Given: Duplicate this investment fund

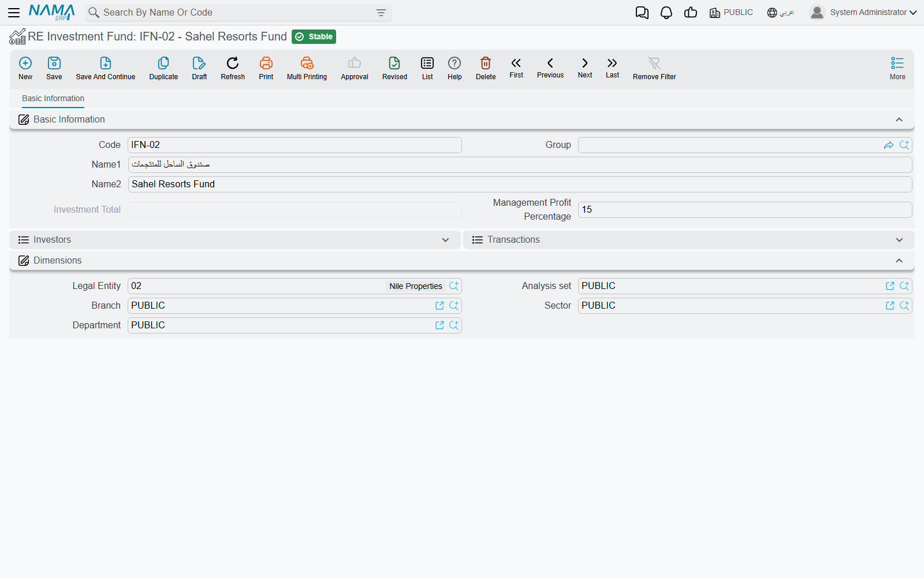Looking at the screenshot, I should [x=163, y=68].
